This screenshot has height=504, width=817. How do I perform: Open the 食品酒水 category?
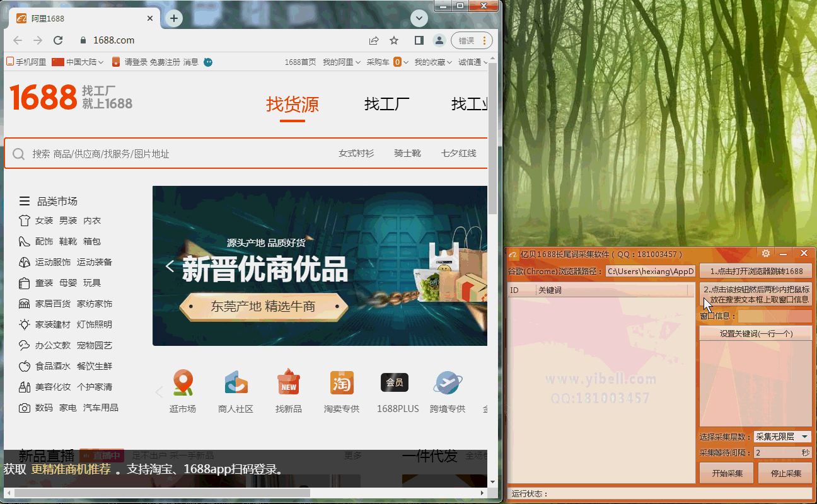tap(53, 366)
